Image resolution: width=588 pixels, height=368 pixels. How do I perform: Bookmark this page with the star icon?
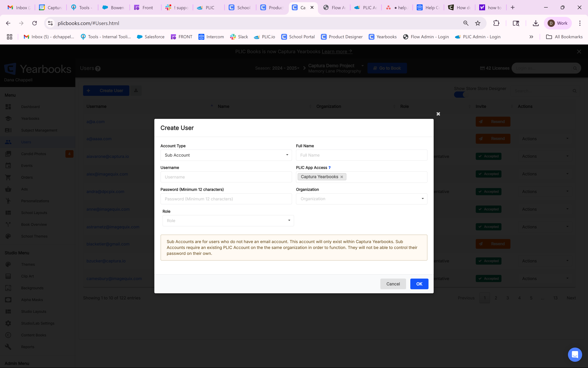pyautogui.click(x=478, y=23)
